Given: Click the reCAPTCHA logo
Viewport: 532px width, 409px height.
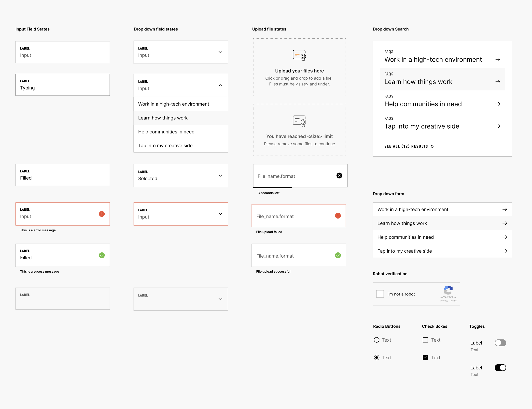Looking at the screenshot, I should [448, 290].
